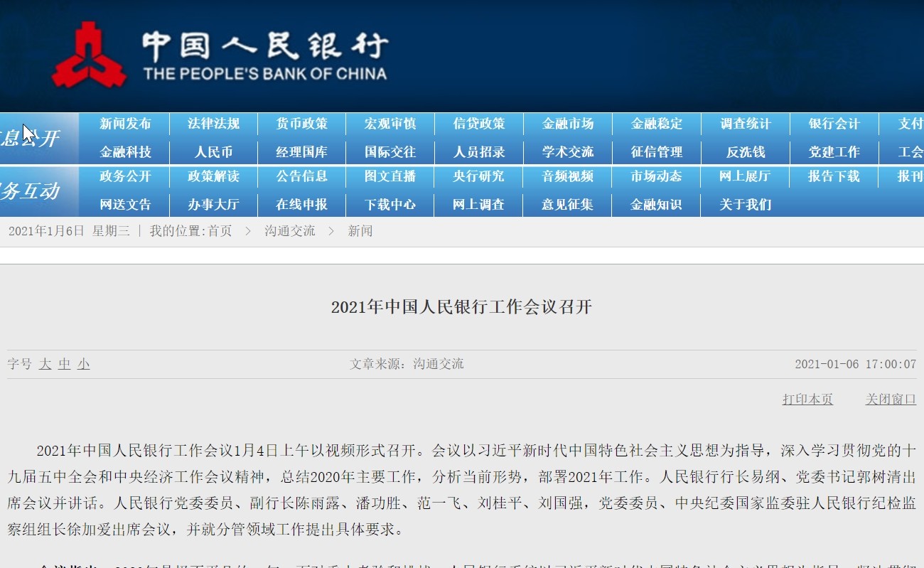The height and width of the screenshot is (568, 924).
Task: Open 反洗钱 navigation link
Action: [x=746, y=152]
